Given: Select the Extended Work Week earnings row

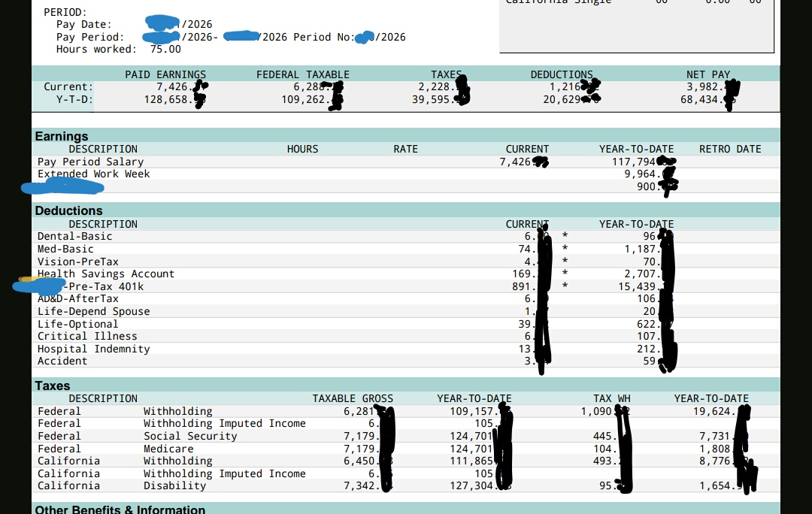Looking at the screenshot, I should tap(406, 174).
